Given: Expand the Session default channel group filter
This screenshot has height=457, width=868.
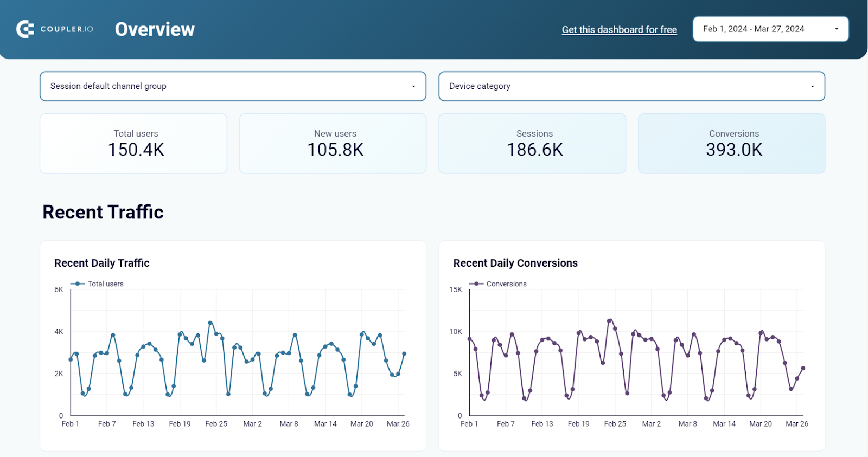Looking at the screenshot, I should [x=233, y=86].
